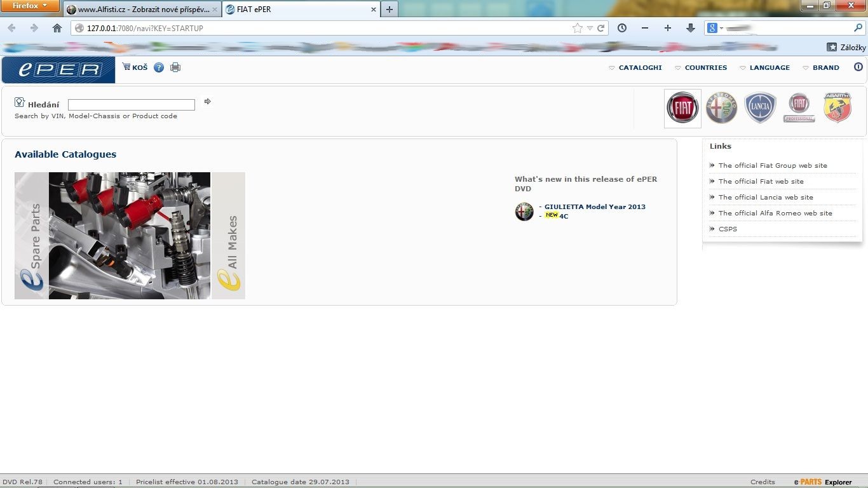
Task: Open the LANGUAGE dropdown menu
Action: pos(764,67)
